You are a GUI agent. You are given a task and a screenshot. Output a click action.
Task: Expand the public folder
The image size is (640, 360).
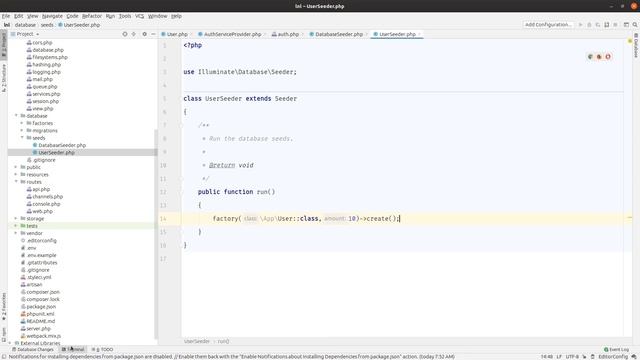tap(16, 167)
